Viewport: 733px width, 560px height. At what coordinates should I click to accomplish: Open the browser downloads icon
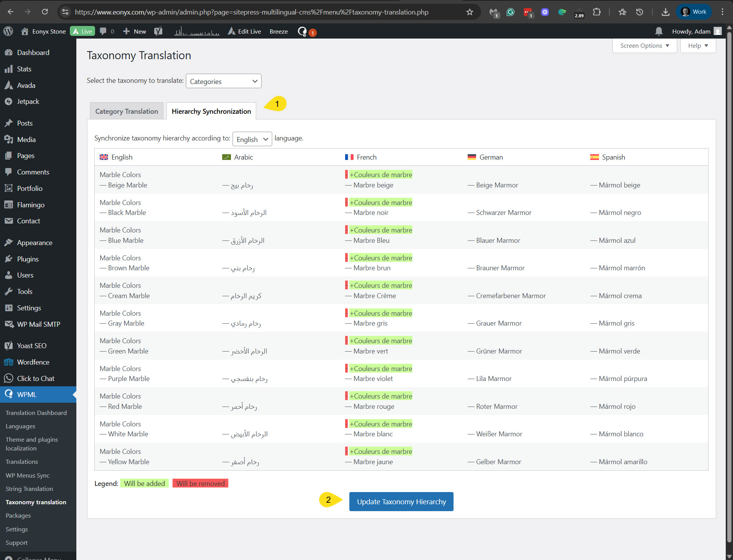tap(665, 12)
